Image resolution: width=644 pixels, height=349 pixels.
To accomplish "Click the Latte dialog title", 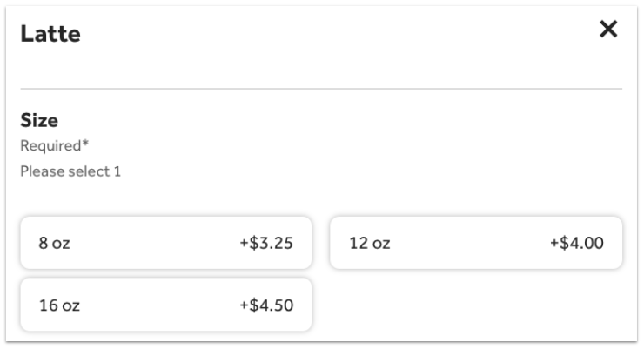I will click(x=50, y=34).
